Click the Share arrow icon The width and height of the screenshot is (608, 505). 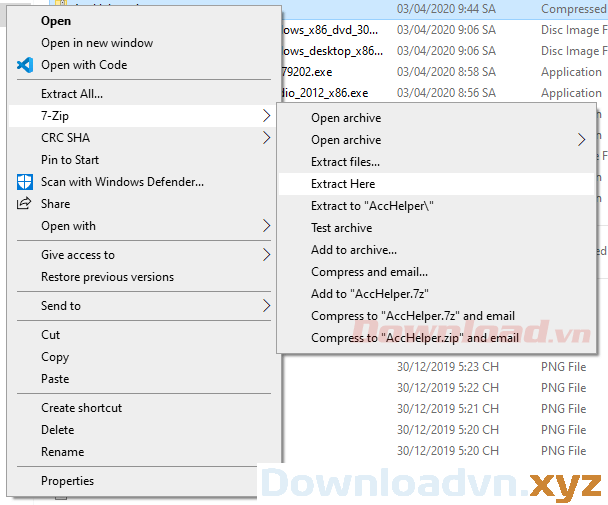24,204
